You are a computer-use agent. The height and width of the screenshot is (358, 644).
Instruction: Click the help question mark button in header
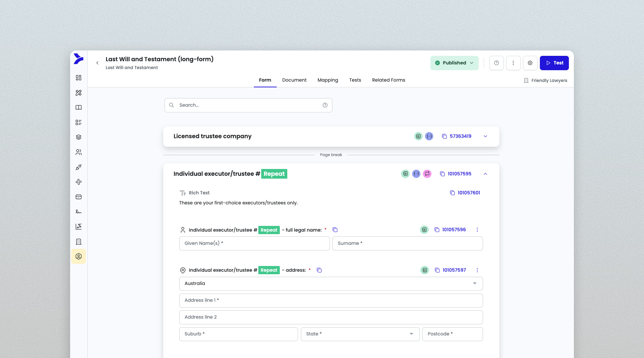pos(496,63)
